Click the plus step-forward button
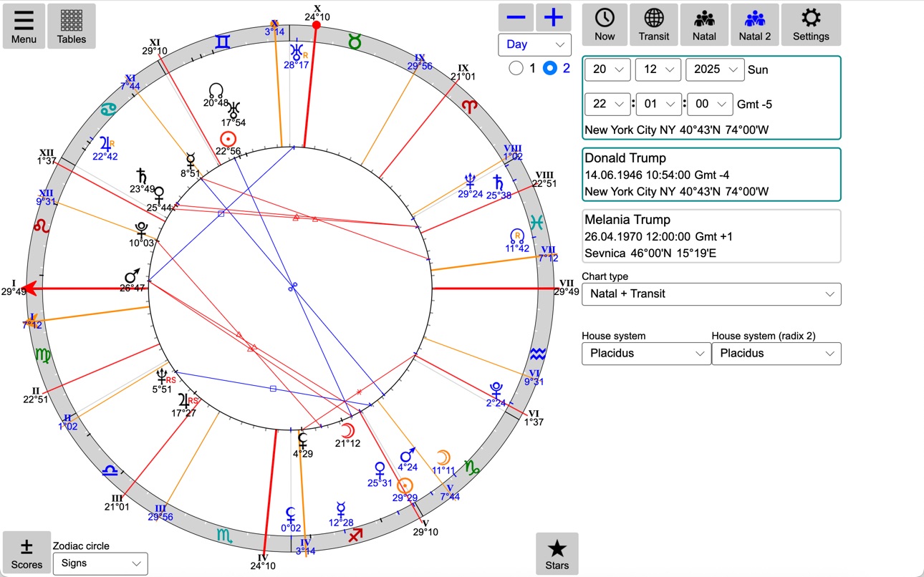Image resolution: width=924 pixels, height=577 pixels. tap(554, 17)
